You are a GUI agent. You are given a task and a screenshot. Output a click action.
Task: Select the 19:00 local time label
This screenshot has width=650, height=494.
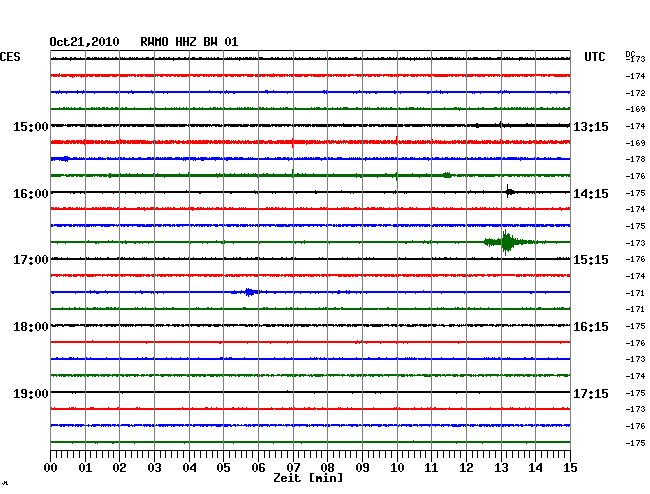pyautogui.click(x=31, y=393)
